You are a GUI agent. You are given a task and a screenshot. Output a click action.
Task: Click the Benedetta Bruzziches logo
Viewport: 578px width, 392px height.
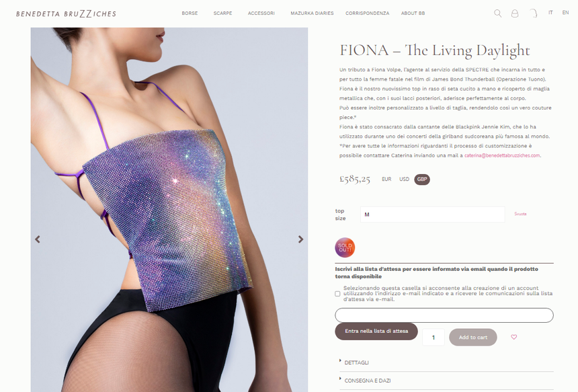pyautogui.click(x=66, y=13)
